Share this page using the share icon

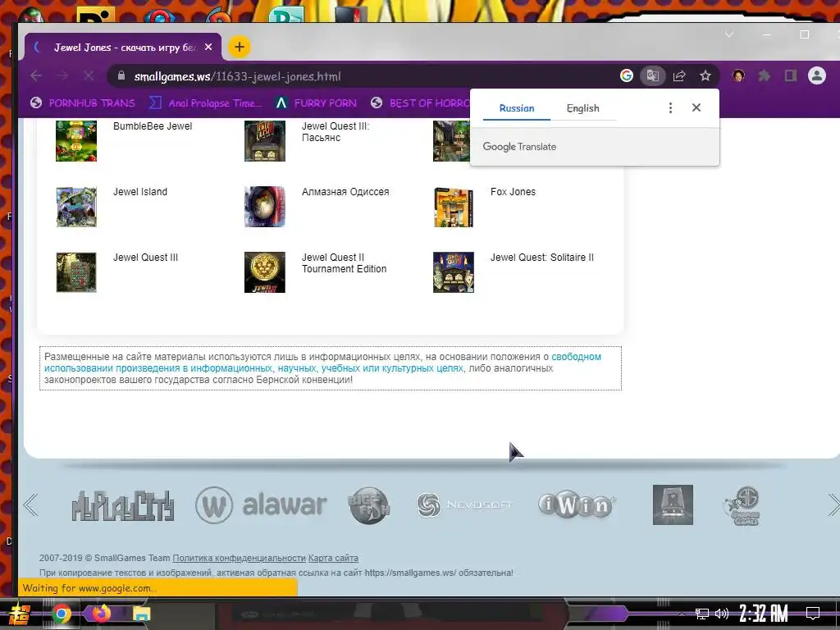pyautogui.click(x=679, y=76)
